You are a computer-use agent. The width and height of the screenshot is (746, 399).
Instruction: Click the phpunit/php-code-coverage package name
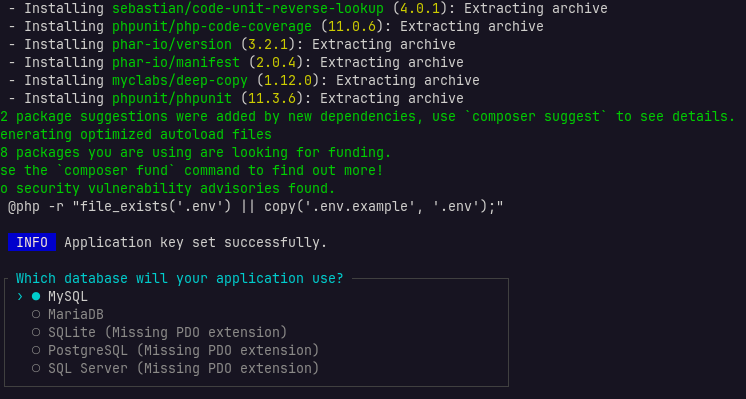click(212, 26)
